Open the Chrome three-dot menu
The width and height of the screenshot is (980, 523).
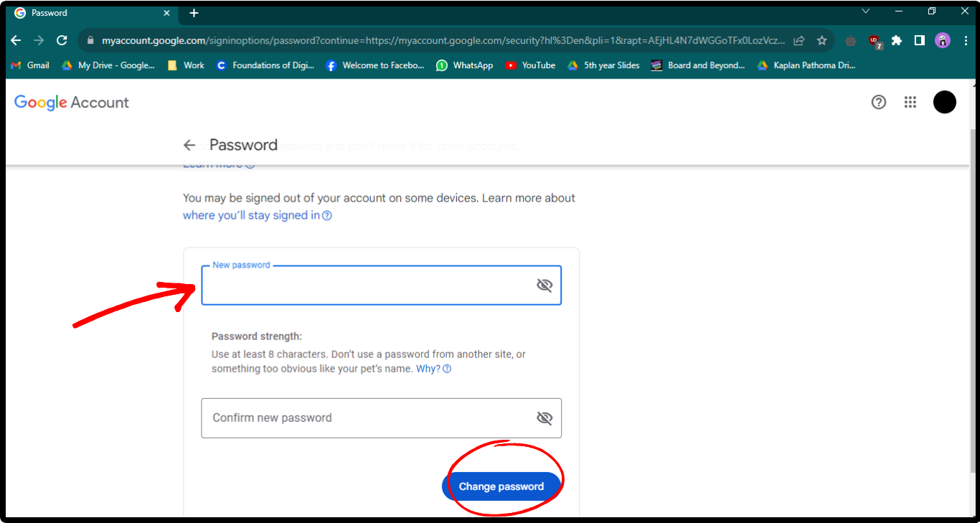964,41
